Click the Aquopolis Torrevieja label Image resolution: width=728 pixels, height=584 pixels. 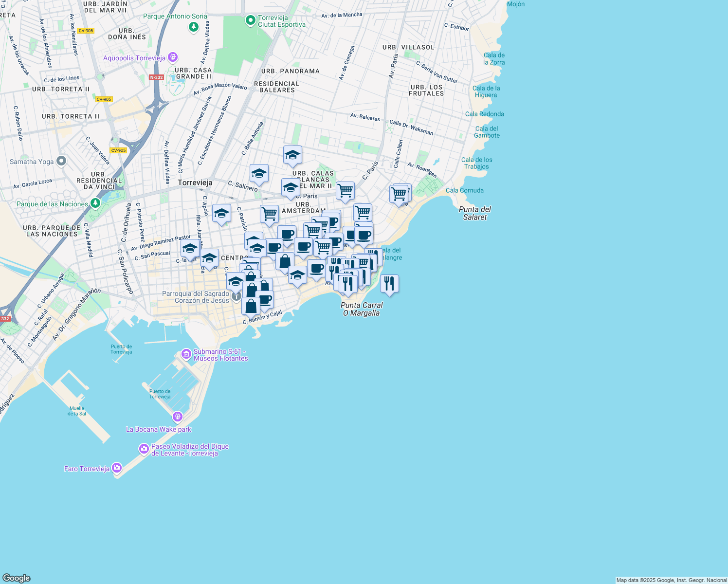pos(134,58)
